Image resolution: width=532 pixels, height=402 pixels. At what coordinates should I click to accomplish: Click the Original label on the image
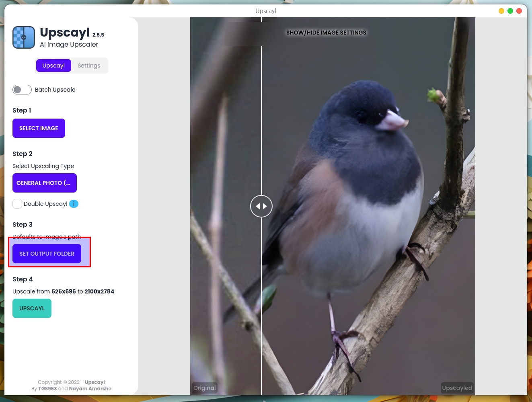tap(204, 388)
